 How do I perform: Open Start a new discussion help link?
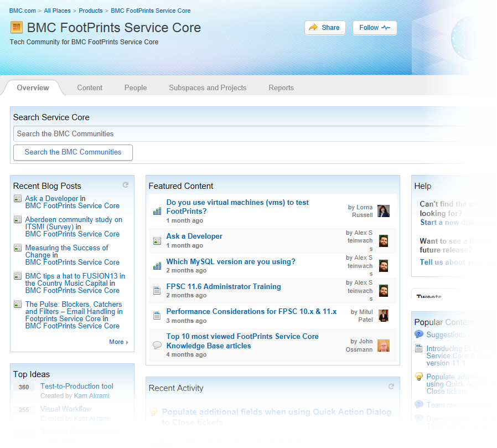tap(452, 222)
